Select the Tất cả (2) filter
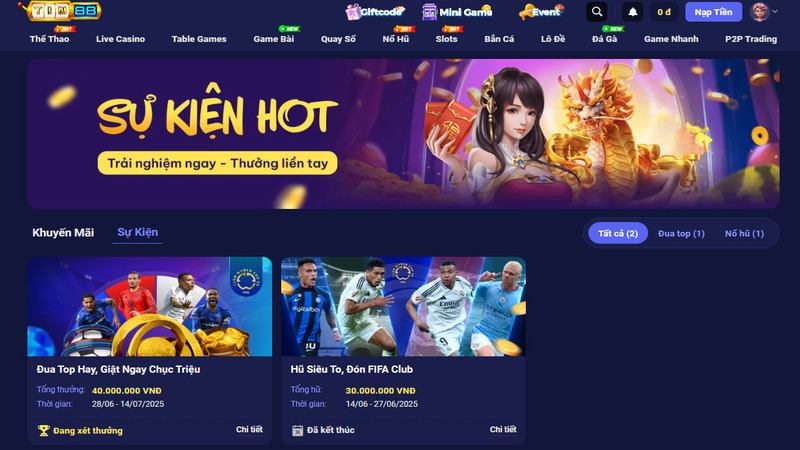Screen dimensions: 800x450 618,234
